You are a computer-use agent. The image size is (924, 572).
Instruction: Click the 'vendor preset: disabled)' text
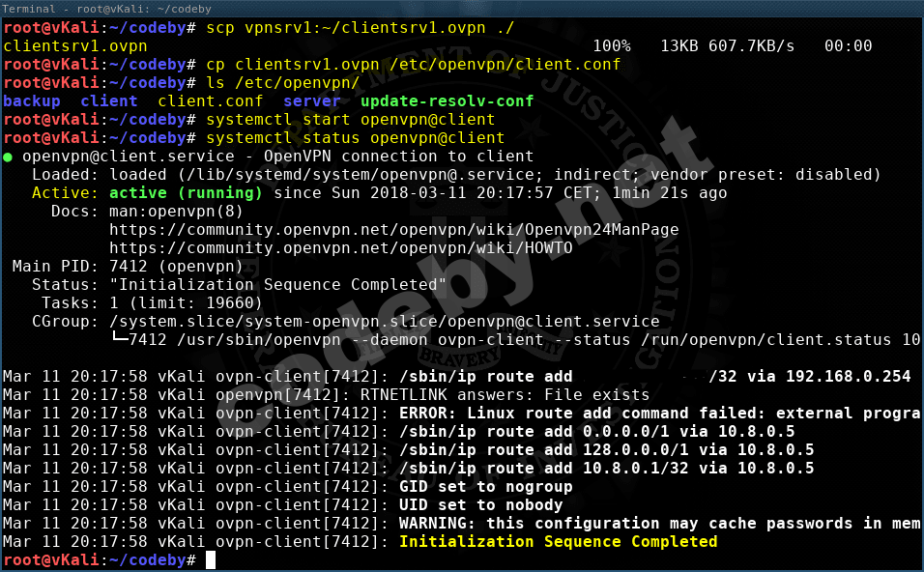point(765,174)
